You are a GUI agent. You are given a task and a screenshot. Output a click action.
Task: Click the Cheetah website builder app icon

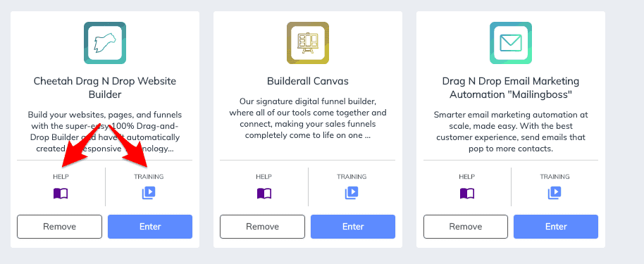click(x=105, y=43)
